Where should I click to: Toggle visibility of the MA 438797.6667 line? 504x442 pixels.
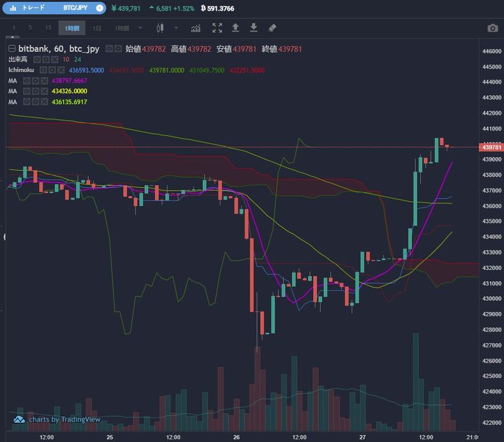click(x=27, y=81)
